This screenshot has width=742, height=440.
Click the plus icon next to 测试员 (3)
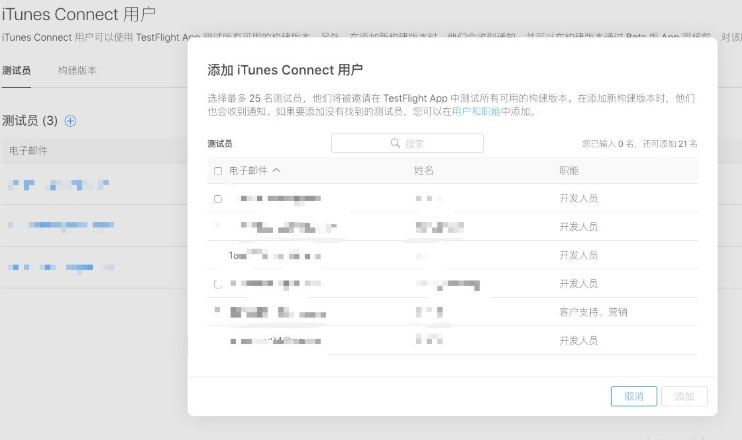point(70,121)
